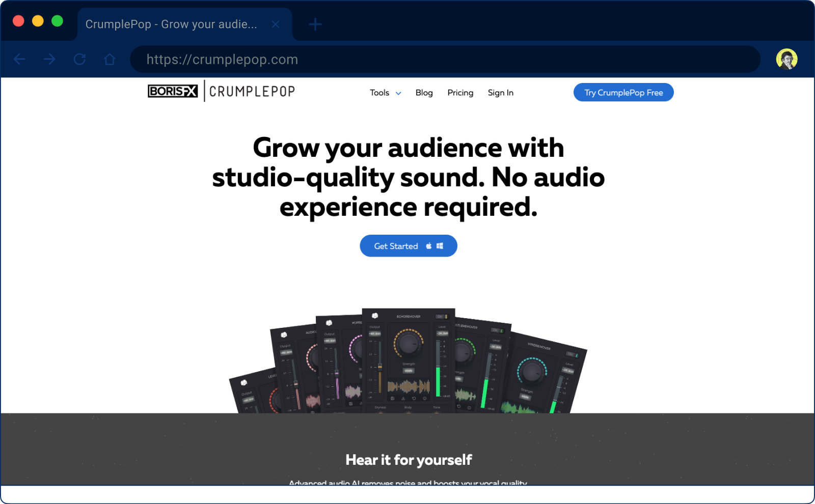The image size is (815, 504).
Task: Open the info icon on the EchoRemover panel
Action: click(424, 399)
